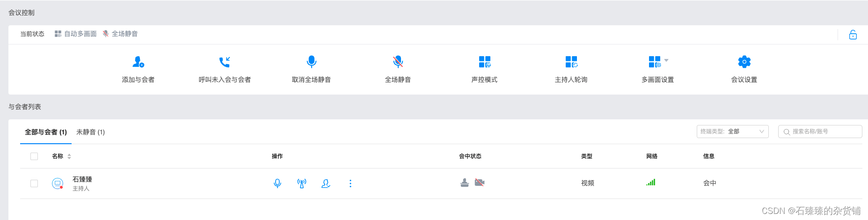Screen dimensions: 868x220
Task: Open the 终端类型 terminal type dropdown
Action: (732, 132)
